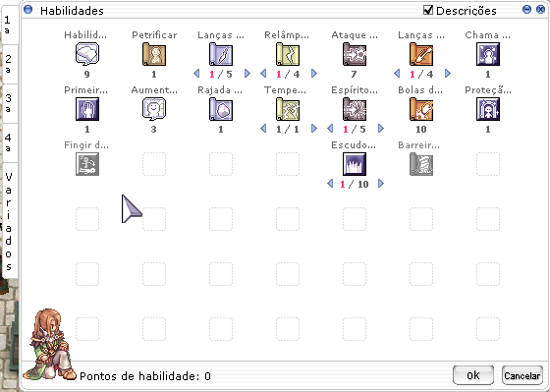
Task: Toggle the Descrições checkbox
Action: 428,10
